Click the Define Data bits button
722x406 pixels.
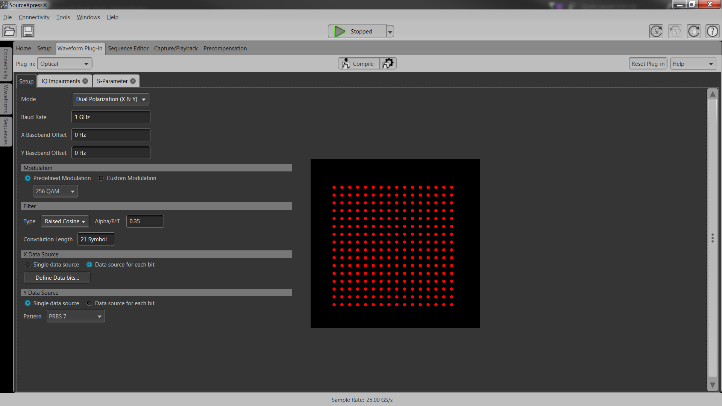(x=56, y=277)
